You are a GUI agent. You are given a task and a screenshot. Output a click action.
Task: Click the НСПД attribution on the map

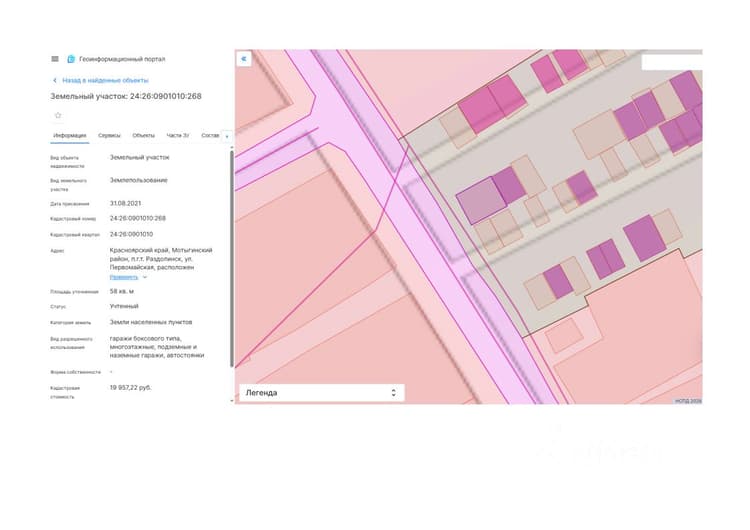[x=688, y=401]
